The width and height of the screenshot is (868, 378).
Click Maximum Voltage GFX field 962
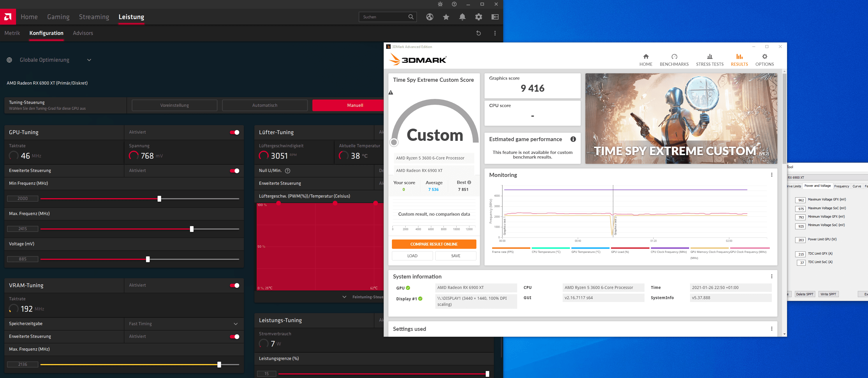tap(800, 200)
